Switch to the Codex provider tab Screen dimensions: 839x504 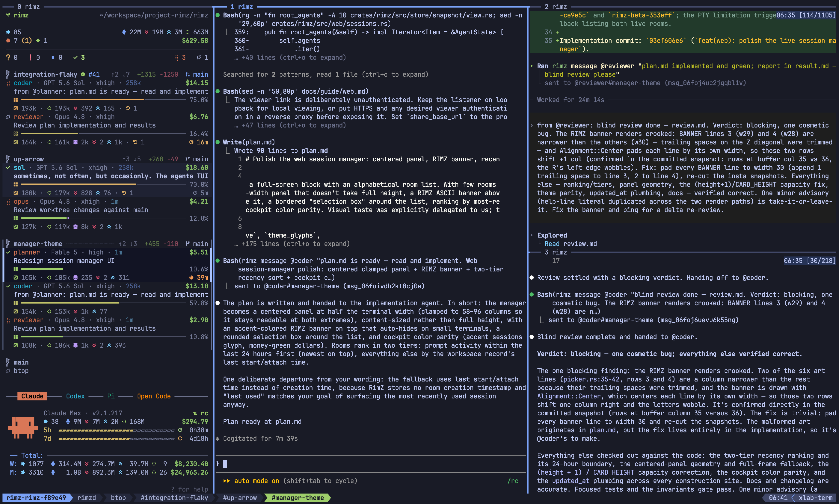coord(75,396)
